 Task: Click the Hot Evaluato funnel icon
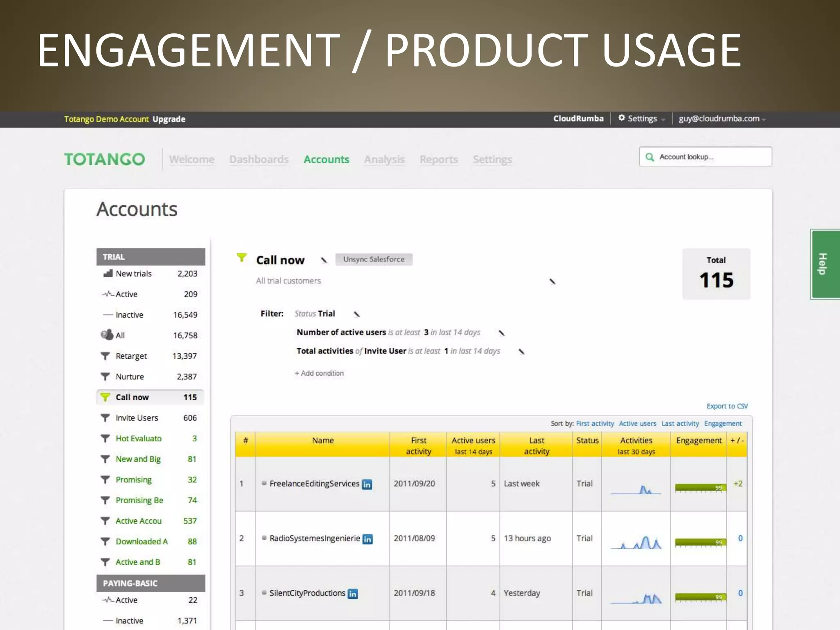pos(105,438)
